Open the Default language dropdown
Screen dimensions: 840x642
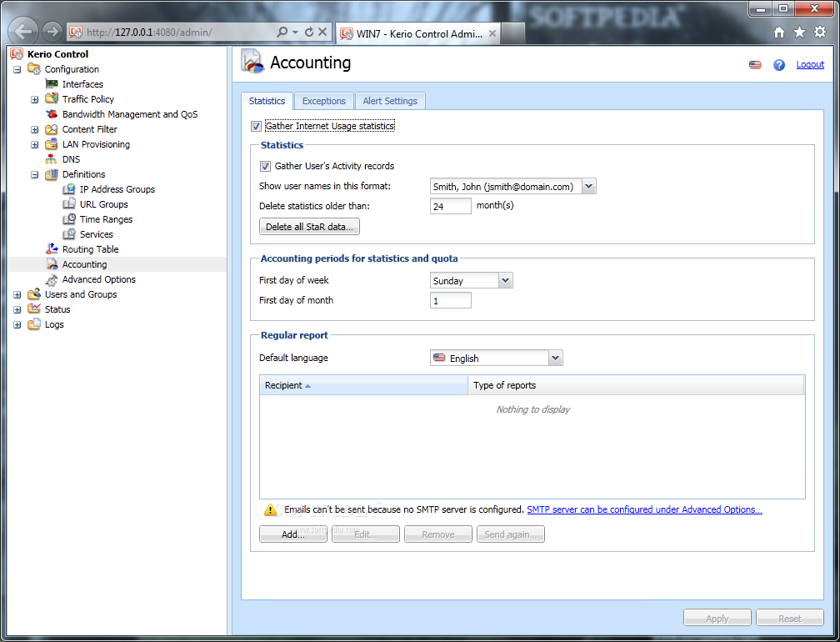[x=556, y=358]
